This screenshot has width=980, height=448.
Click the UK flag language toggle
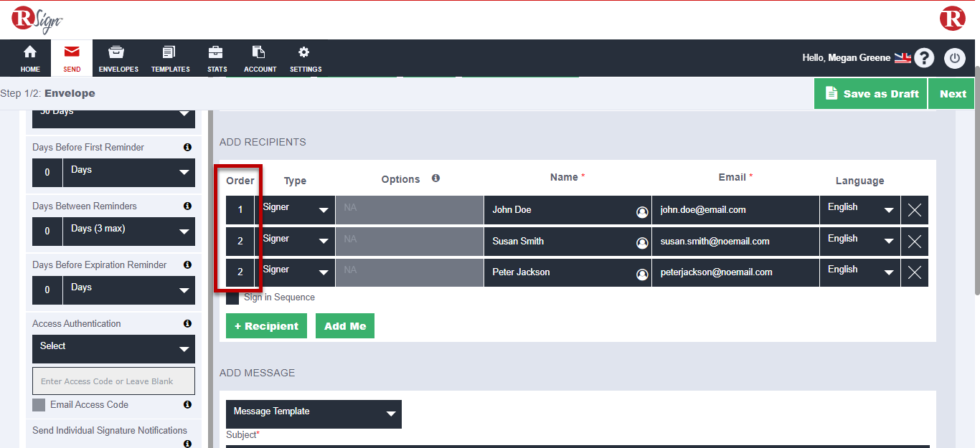pos(902,58)
